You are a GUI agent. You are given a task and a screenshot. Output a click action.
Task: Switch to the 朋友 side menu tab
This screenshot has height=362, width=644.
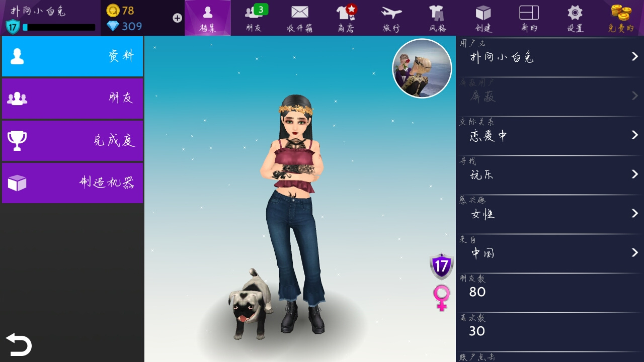(x=72, y=99)
